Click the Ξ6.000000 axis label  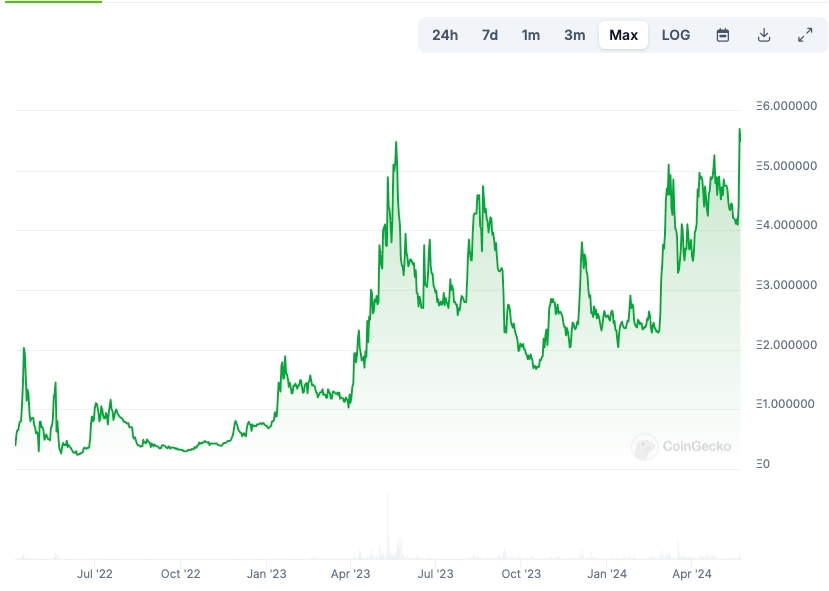786,106
